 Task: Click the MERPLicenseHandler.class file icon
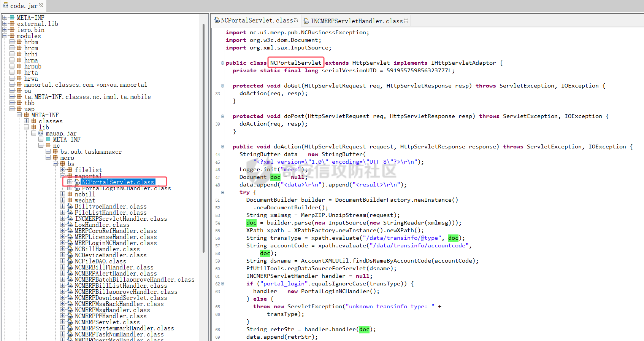point(70,237)
